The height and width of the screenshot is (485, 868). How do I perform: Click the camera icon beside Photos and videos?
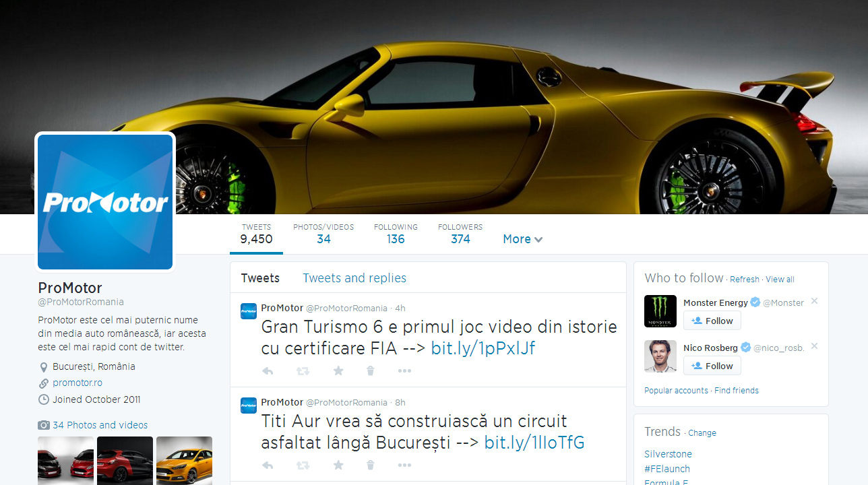tap(44, 426)
